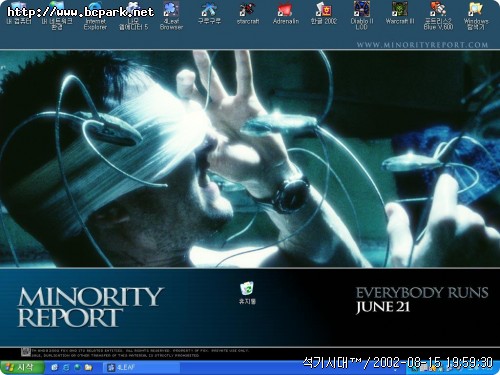Launch Diablo II LOD from the desktop
The width and height of the screenshot is (500, 375).
pos(362,16)
